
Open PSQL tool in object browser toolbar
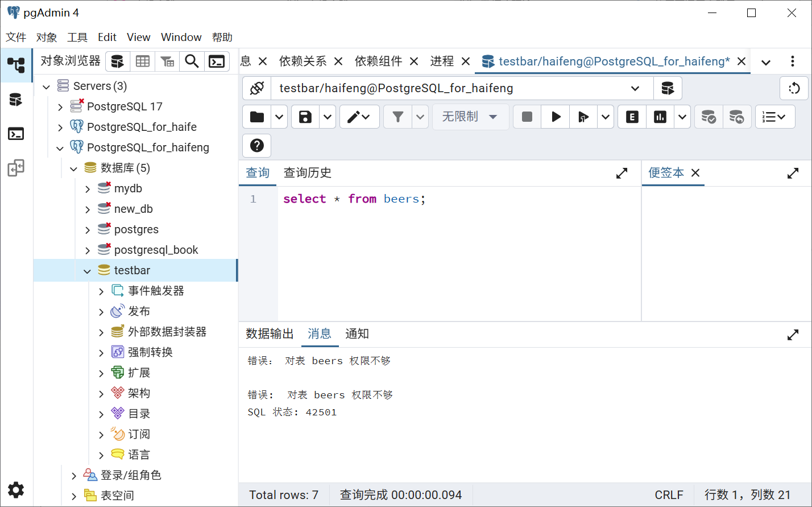[217, 61]
